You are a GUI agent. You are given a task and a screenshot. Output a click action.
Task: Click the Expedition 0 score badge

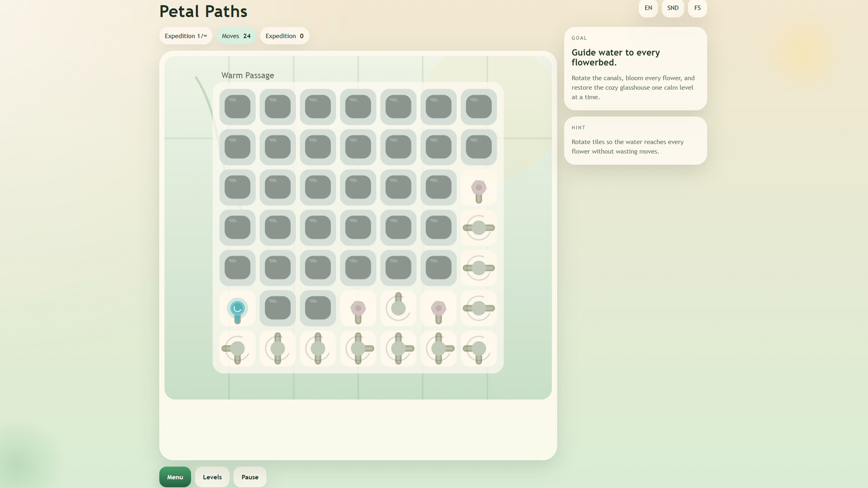284,36
